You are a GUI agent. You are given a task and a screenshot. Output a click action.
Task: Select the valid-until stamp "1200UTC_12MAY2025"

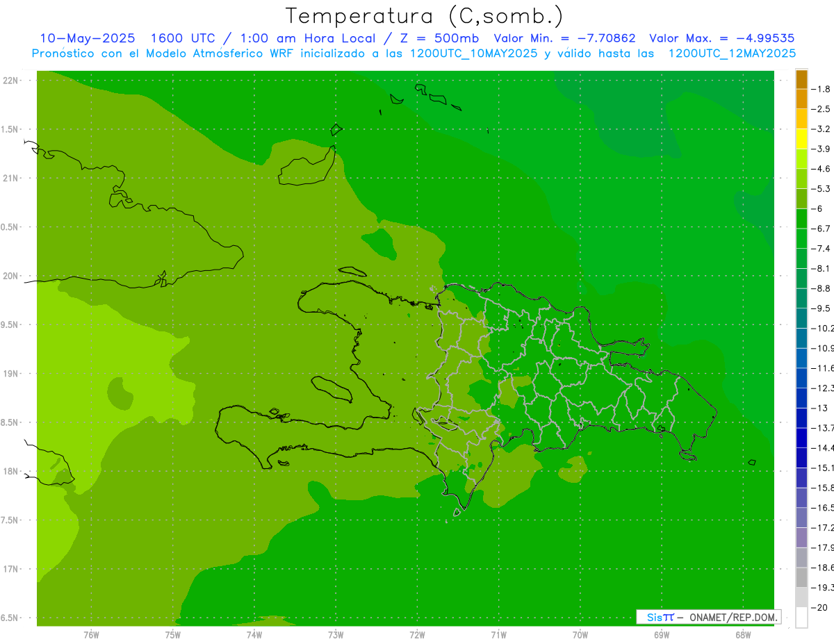(732, 53)
